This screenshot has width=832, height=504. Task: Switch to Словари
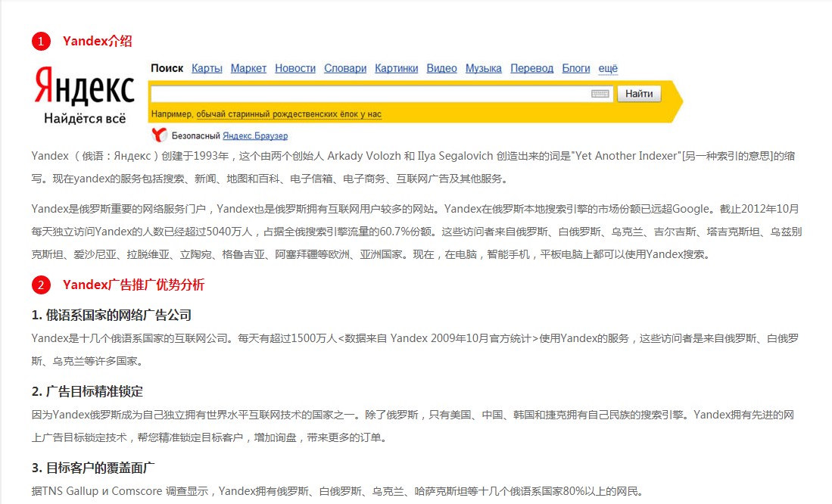(x=345, y=68)
